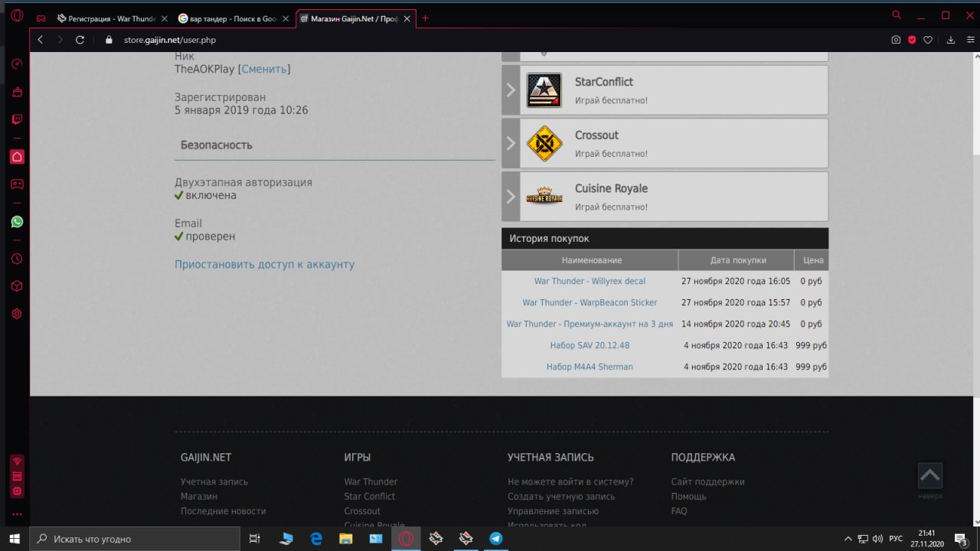Open War Thunder footer games link
This screenshot has width=980, height=551.
coord(371,481)
